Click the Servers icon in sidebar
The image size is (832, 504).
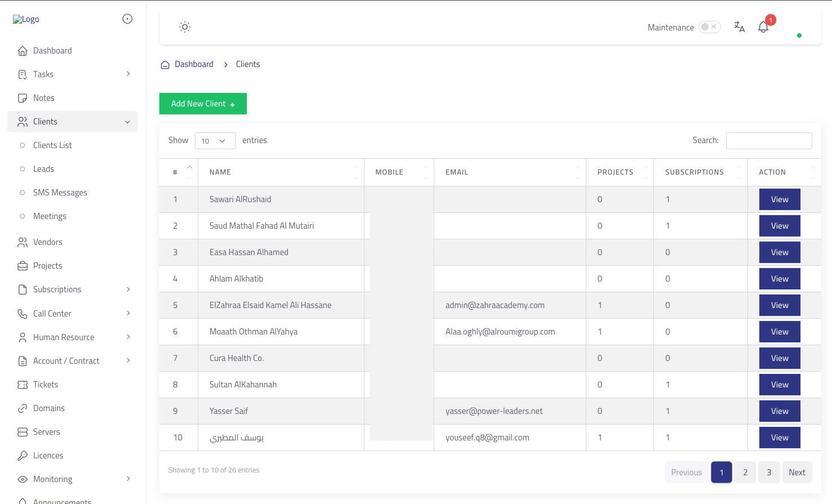[x=23, y=432]
